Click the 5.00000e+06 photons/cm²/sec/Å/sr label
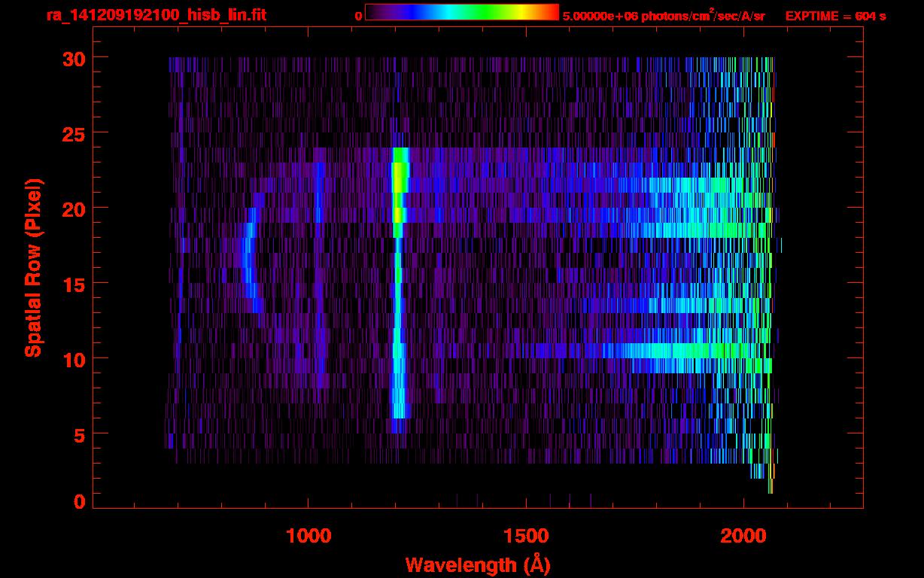The width and height of the screenshot is (924, 578). (x=664, y=15)
